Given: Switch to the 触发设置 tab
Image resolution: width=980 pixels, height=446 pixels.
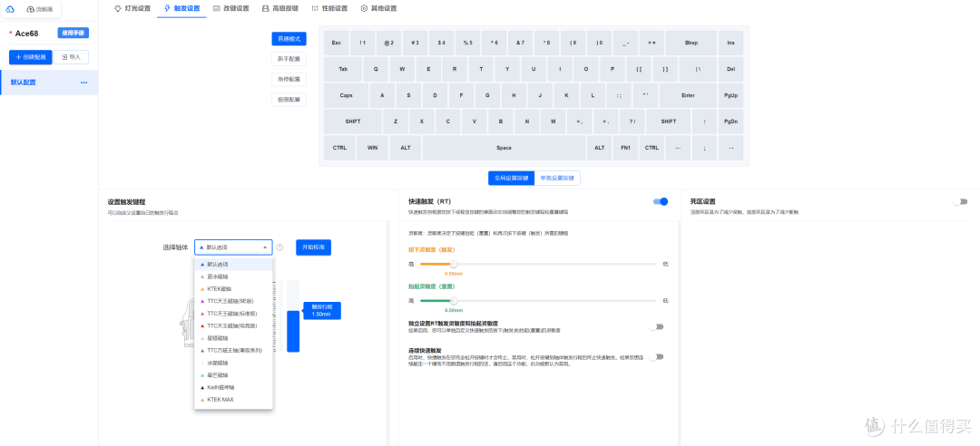Looking at the screenshot, I should (181, 9).
